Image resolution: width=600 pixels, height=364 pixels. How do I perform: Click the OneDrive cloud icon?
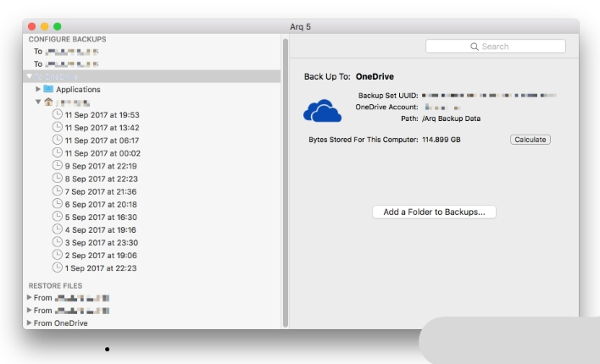click(x=322, y=110)
